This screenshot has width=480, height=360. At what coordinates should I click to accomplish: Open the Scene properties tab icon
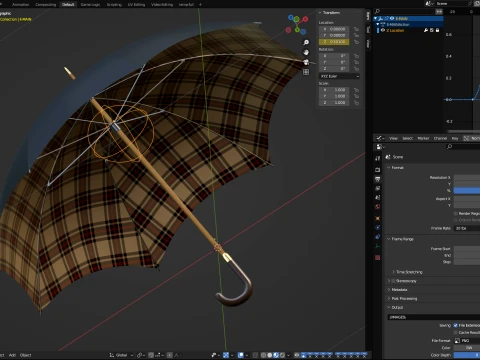pos(377,198)
